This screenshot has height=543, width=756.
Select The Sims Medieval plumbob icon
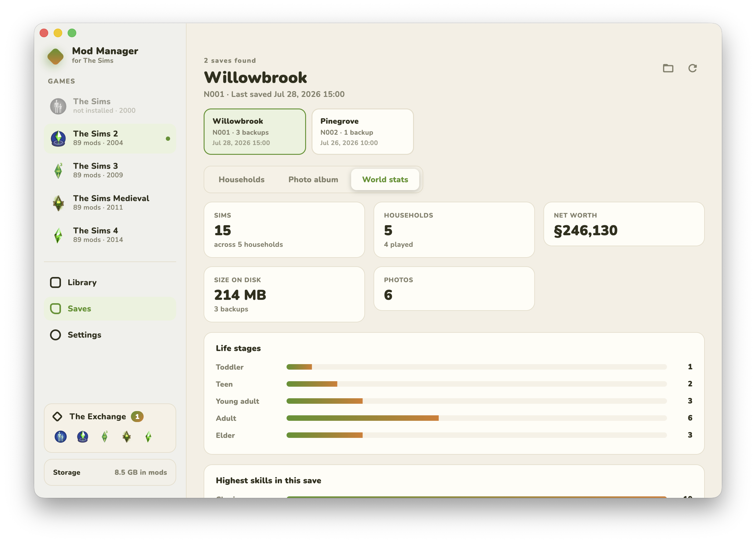coord(58,203)
